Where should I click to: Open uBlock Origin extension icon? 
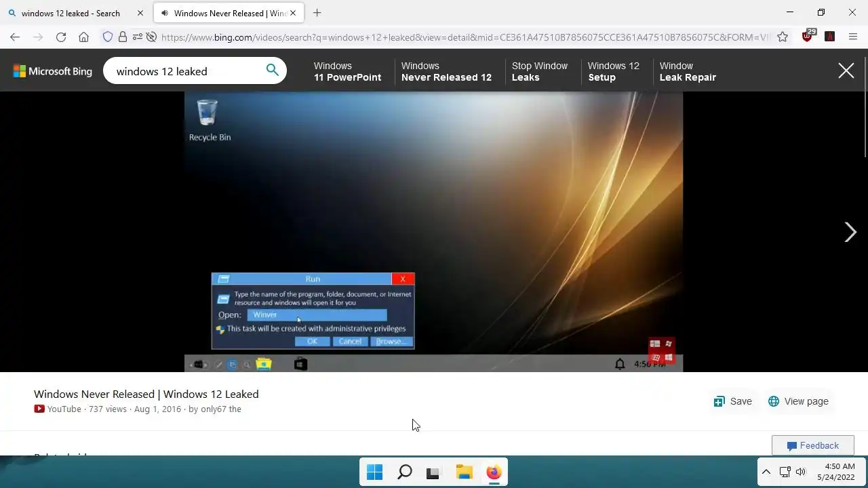(808, 37)
